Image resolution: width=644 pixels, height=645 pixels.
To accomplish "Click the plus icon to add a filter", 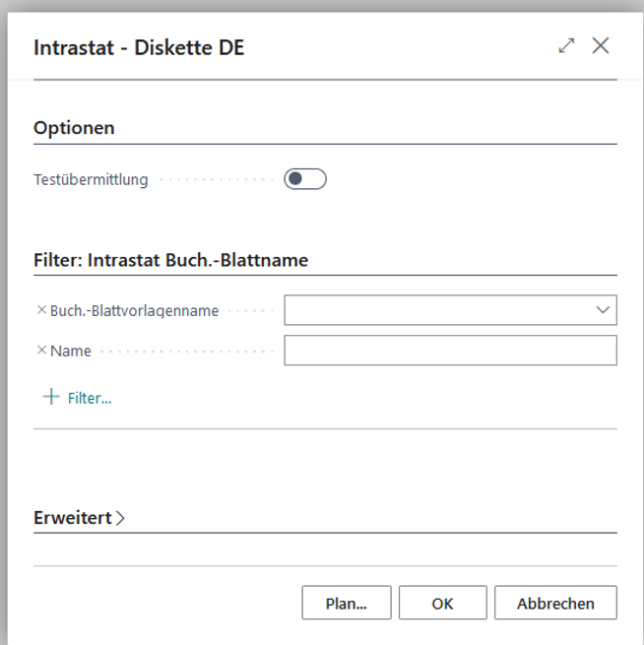I will tap(51, 398).
